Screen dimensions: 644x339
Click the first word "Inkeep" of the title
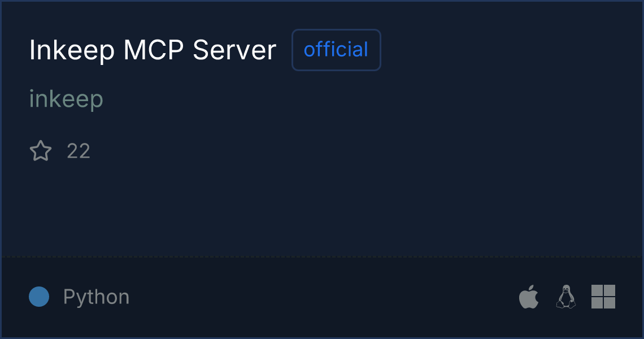(x=72, y=50)
